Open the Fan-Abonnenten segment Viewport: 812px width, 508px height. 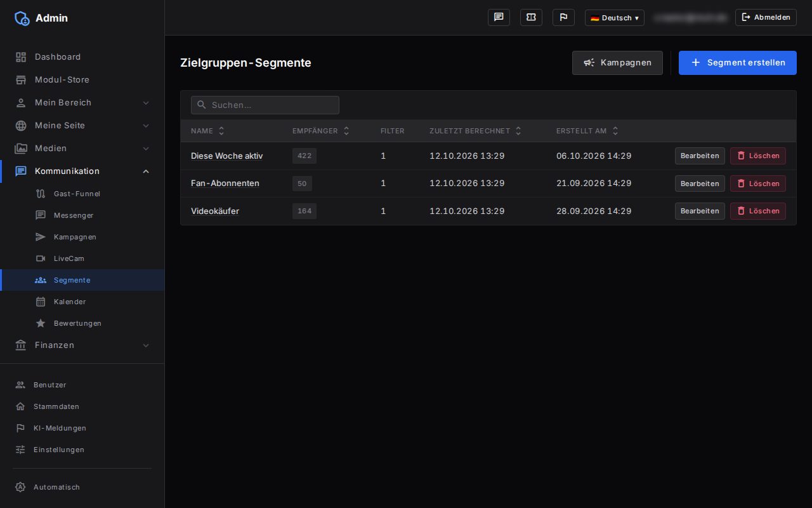[225, 183]
